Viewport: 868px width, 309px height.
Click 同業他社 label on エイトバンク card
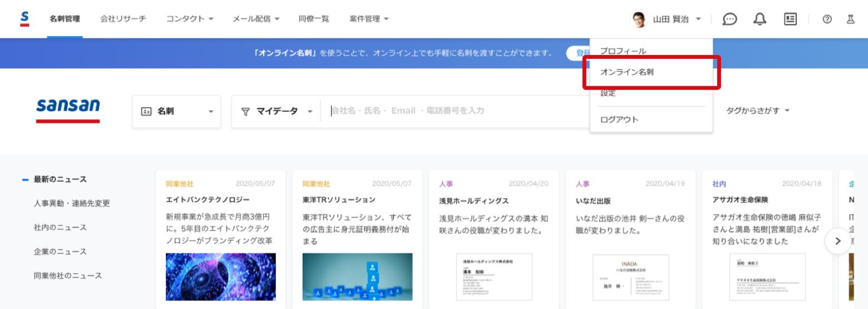tap(180, 184)
